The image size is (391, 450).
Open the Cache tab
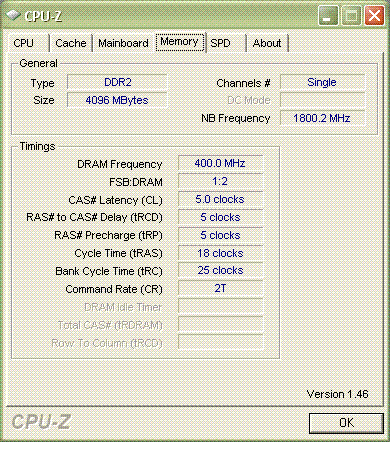point(71,43)
